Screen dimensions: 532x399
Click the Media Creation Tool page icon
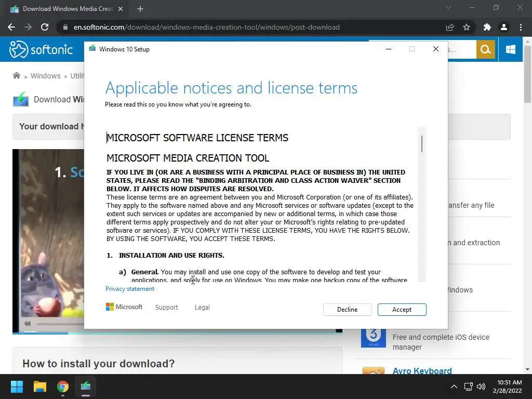21,99
